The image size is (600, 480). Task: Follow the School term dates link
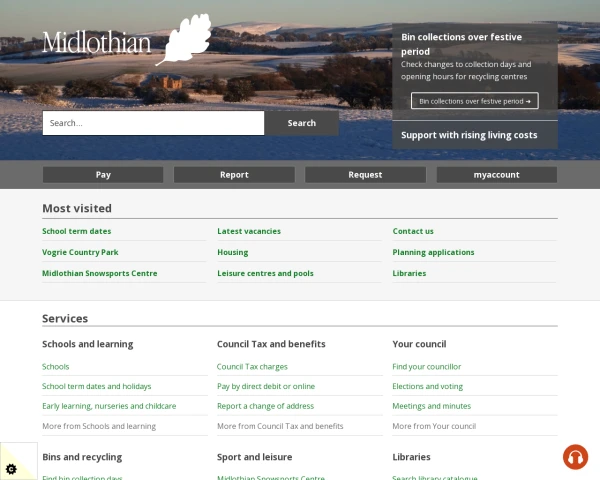(77, 231)
